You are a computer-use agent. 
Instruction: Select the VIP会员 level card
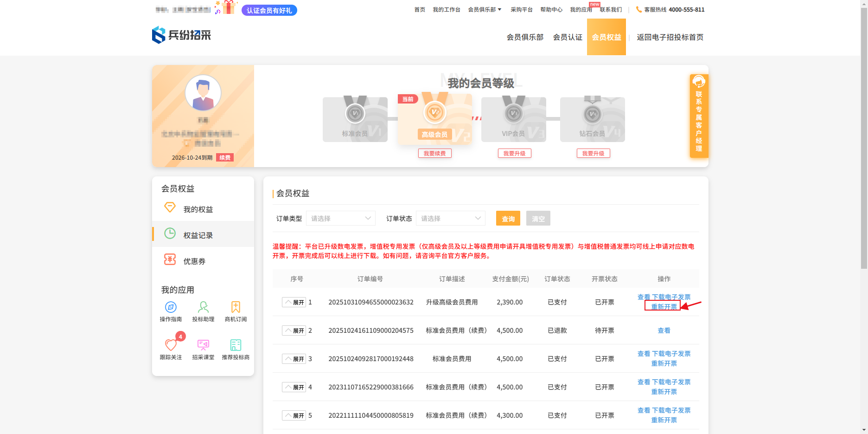click(513, 120)
